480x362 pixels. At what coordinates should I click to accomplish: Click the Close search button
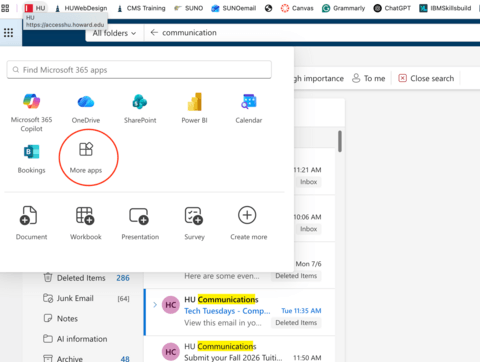tap(426, 78)
